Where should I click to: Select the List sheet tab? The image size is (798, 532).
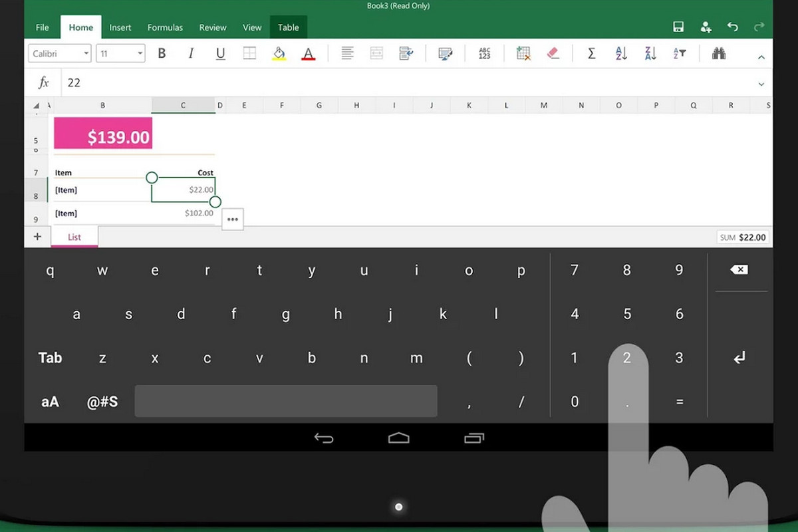pos(74,237)
